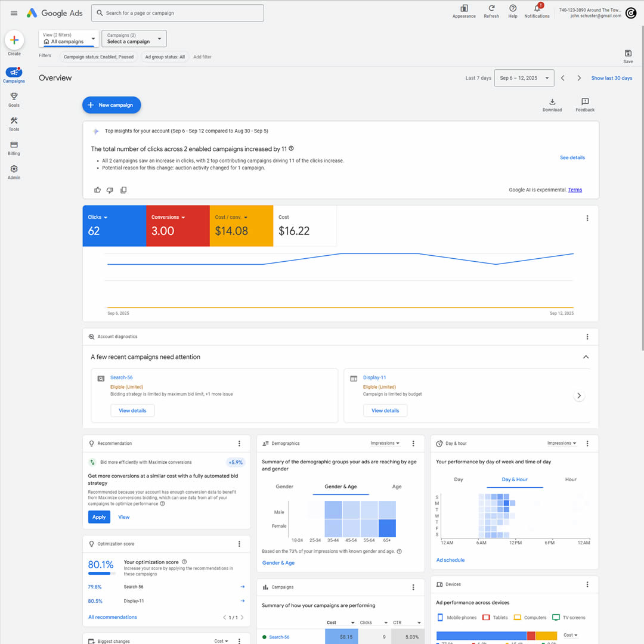Click the Refresh icon in header
This screenshot has width=644, height=644.
(491, 9)
